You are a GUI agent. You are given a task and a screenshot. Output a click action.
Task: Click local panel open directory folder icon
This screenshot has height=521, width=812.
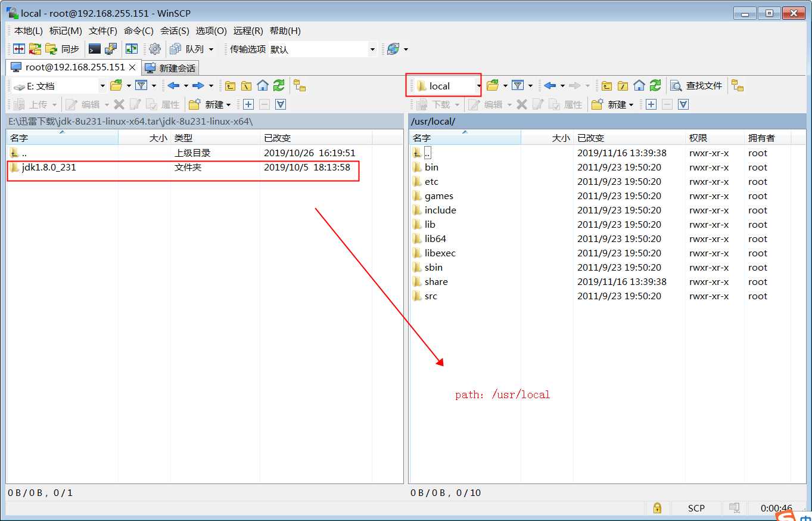coord(116,86)
